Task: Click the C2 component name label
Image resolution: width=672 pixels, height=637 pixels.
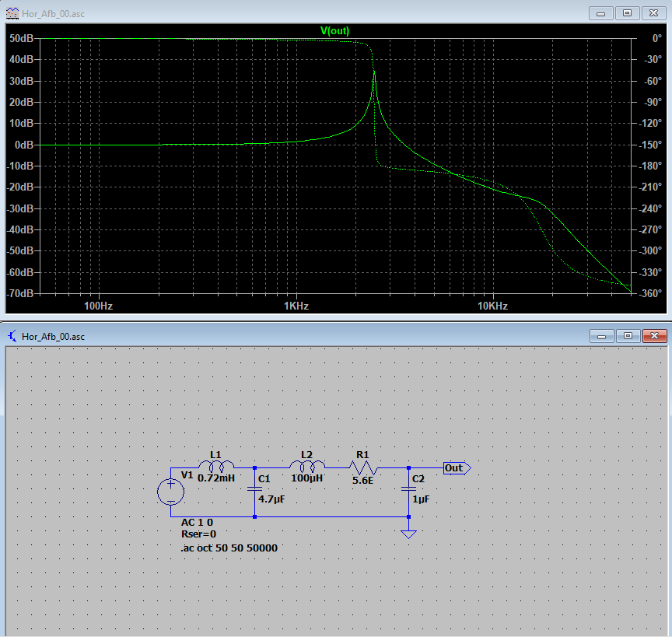Action: coord(418,479)
